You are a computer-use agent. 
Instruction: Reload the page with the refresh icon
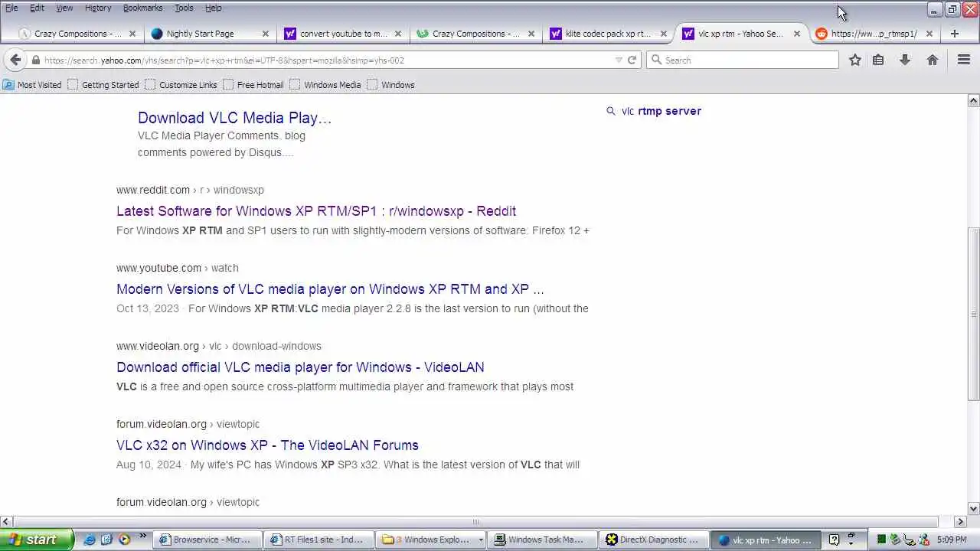coord(632,60)
